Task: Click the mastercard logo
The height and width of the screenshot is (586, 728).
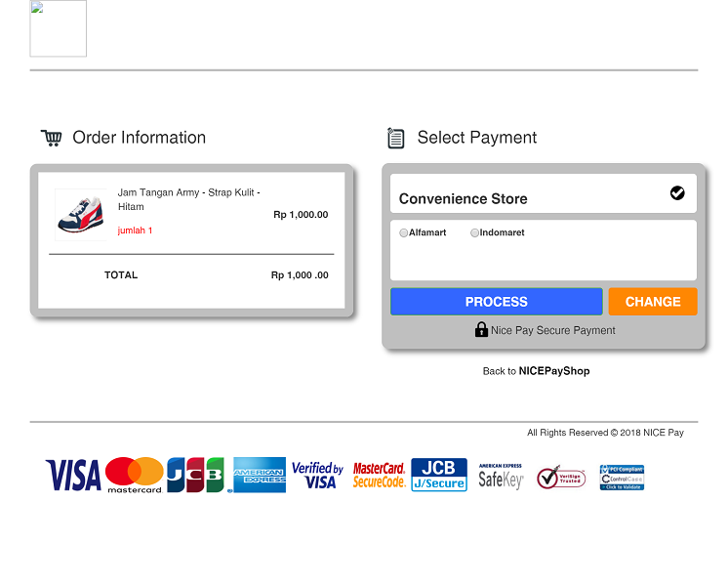Action: pos(134,475)
